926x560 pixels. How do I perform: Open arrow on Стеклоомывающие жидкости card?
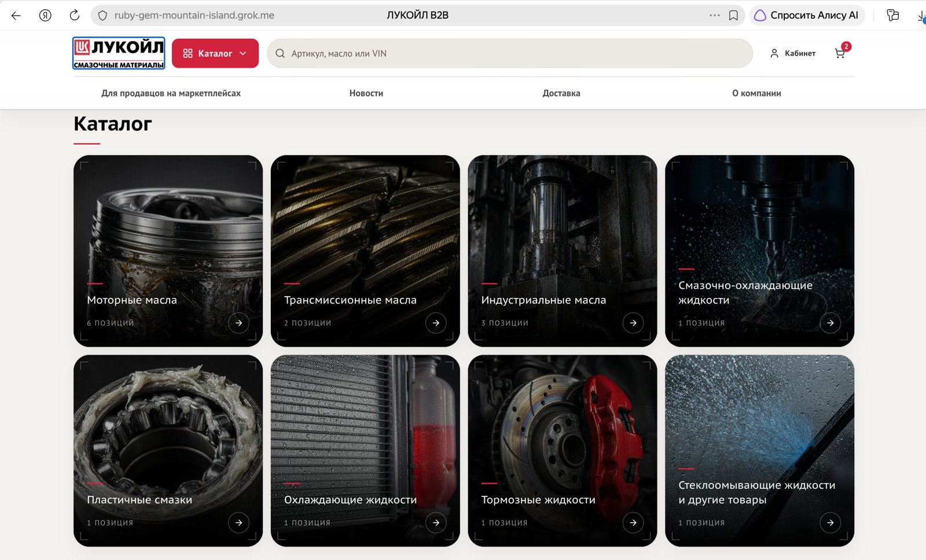point(831,522)
